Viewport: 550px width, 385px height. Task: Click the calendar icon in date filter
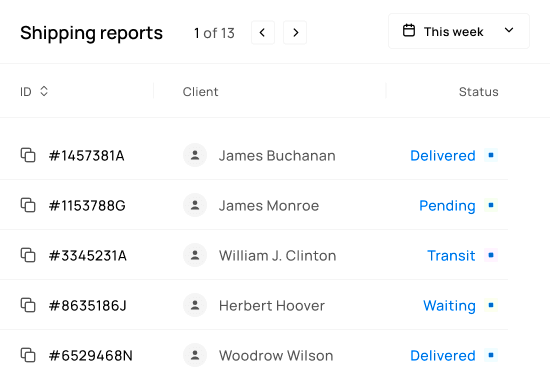click(409, 31)
